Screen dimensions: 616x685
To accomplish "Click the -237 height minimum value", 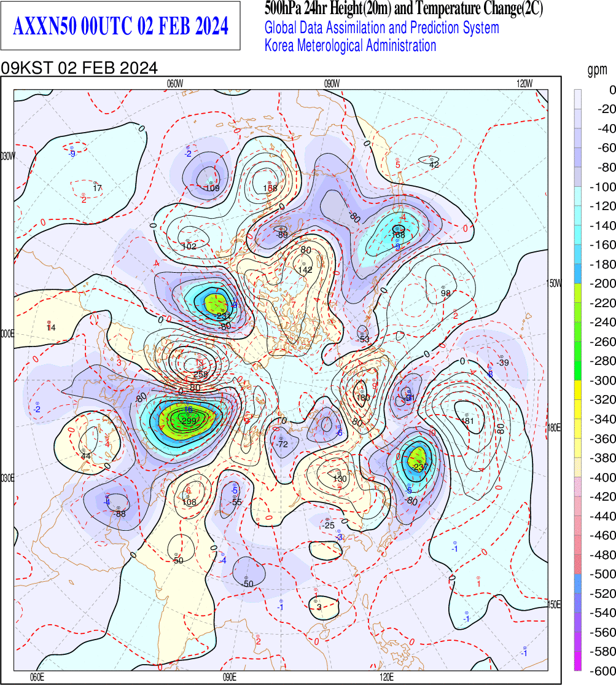I will [x=419, y=467].
